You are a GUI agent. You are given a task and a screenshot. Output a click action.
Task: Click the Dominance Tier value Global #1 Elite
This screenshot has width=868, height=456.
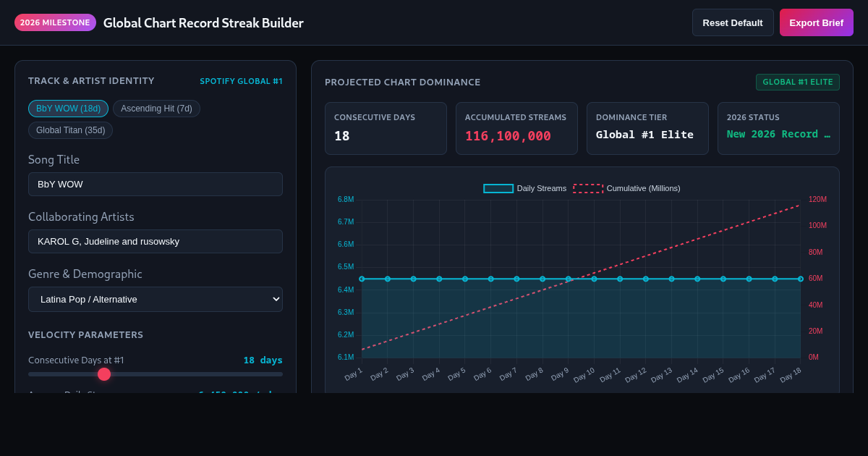[x=644, y=135]
